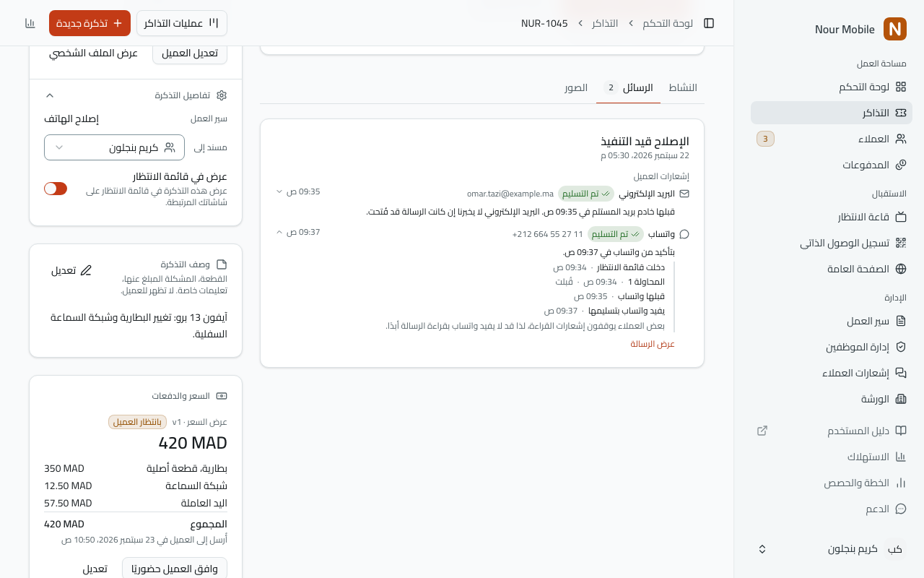Expand the كريم بنجلون account switcher

coord(832,549)
